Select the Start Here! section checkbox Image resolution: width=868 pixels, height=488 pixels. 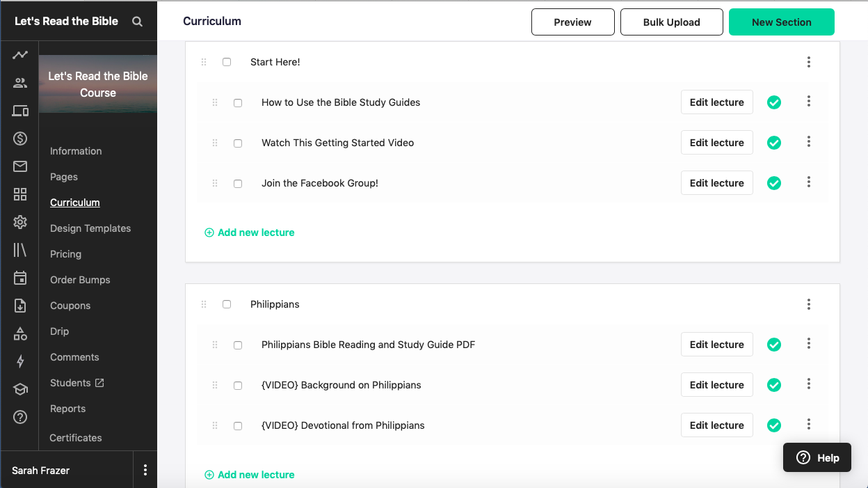(x=227, y=62)
